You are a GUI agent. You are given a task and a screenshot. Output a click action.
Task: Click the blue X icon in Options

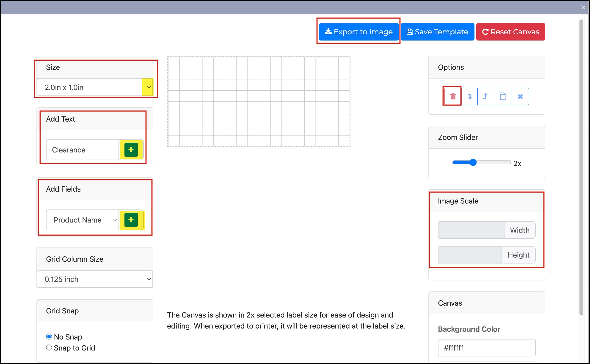520,96
